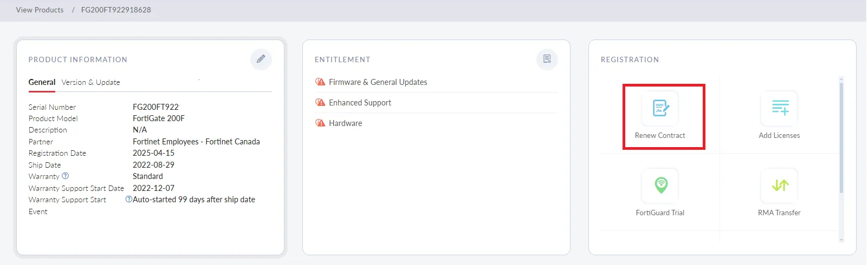Image resolution: width=868 pixels, height=265 pixels.
Task: Click the edit pencil in Product Information
Action: point(261,59)
